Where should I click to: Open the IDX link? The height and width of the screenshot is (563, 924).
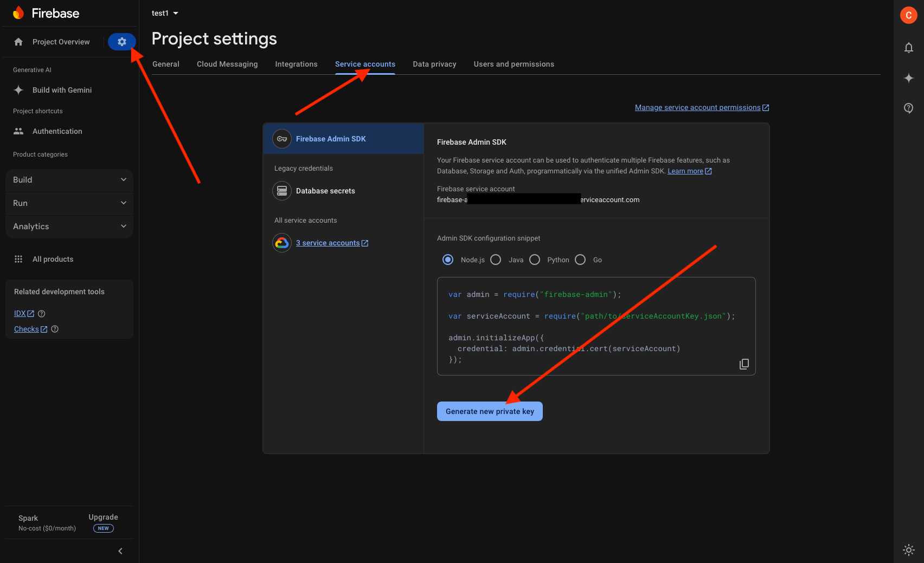24,314
